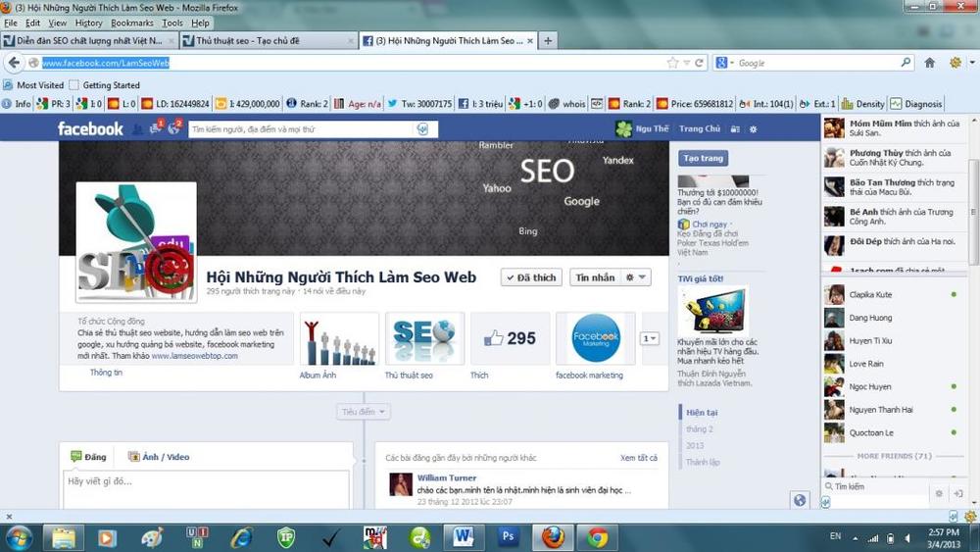This screenshot has width=980, height=552.
Task: Open the History menu
Action: (x=88, y=23)
